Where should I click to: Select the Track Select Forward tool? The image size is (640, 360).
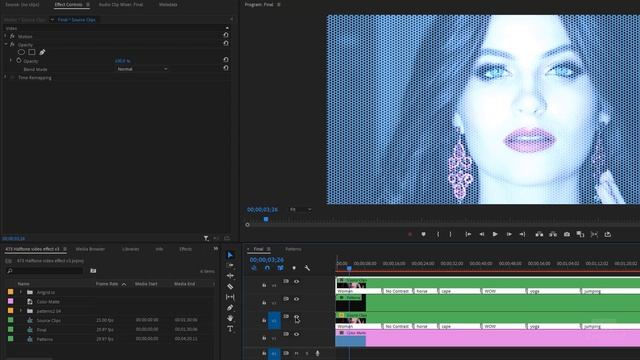point(230,265)
